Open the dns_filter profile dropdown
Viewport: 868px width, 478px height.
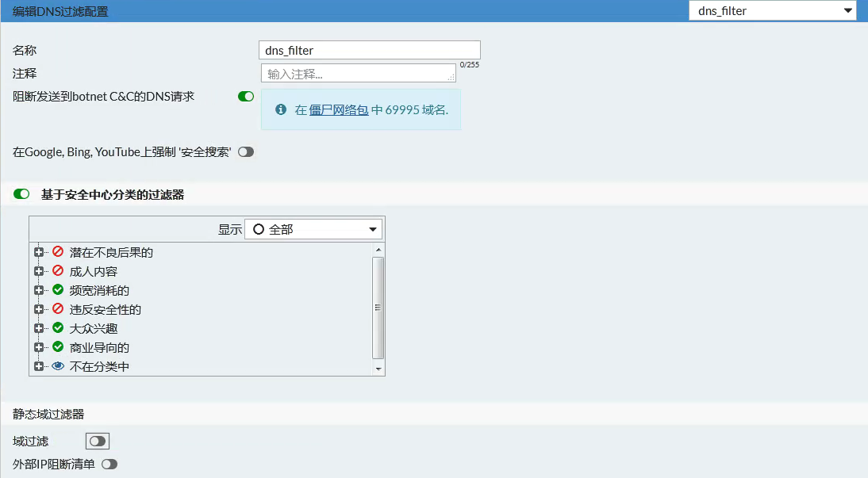pyautogui.click(x=772, y=11)
